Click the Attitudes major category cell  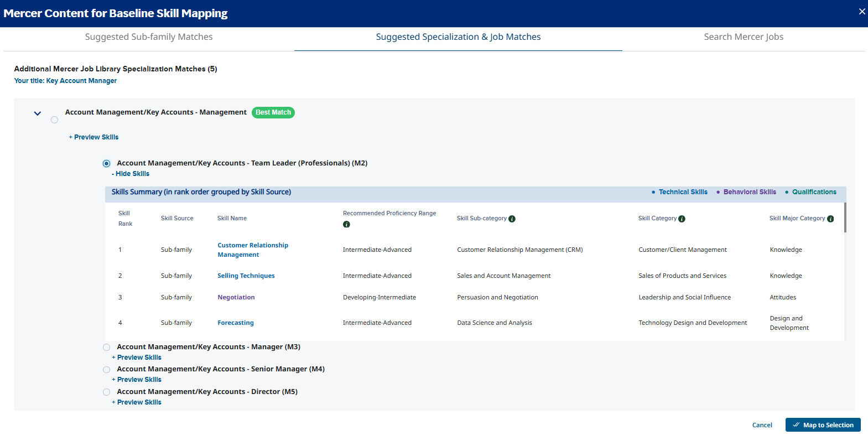[783, 297]
